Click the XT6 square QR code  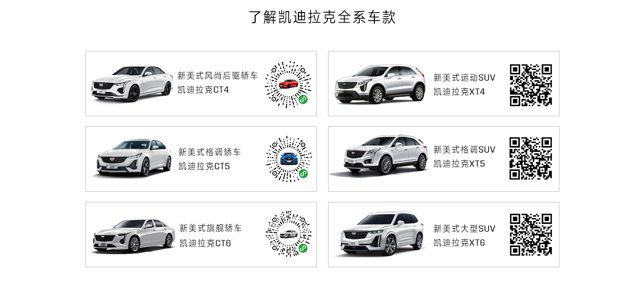531,235
